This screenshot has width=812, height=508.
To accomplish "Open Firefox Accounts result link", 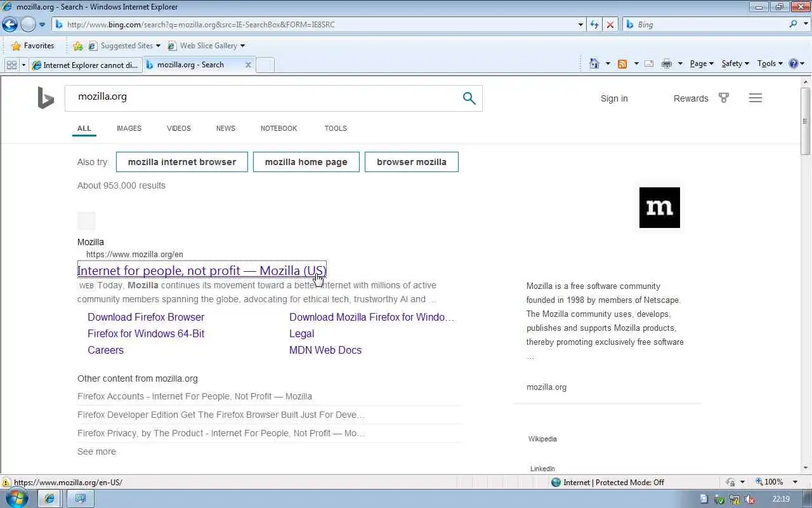I will point(195,396).
